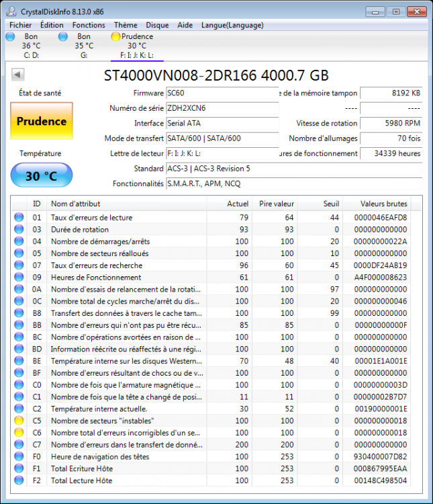Image resolution: width=433 pixels, height=504 pixels.
Task: Click the 30 °C temperature button
Action: 42,175
